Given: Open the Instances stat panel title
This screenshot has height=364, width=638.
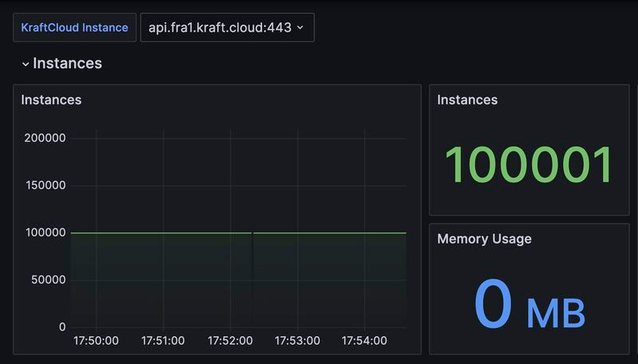Looking at the screenshot, I should tap(467, 100).
